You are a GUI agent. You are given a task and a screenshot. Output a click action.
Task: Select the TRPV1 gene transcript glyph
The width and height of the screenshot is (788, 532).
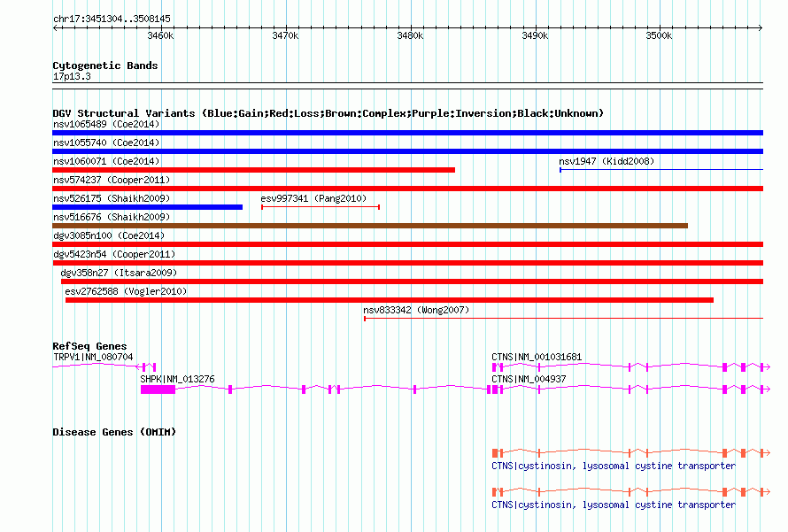[x=104, y=366]
